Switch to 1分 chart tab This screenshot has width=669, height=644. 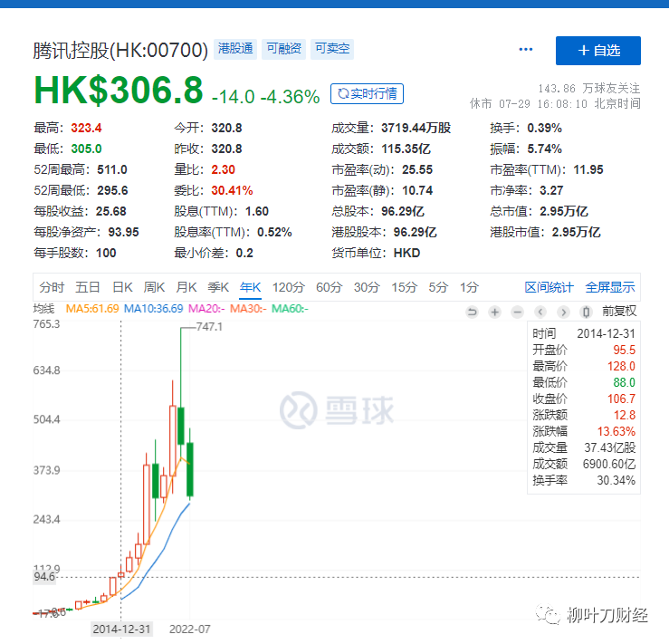point(469,287)
